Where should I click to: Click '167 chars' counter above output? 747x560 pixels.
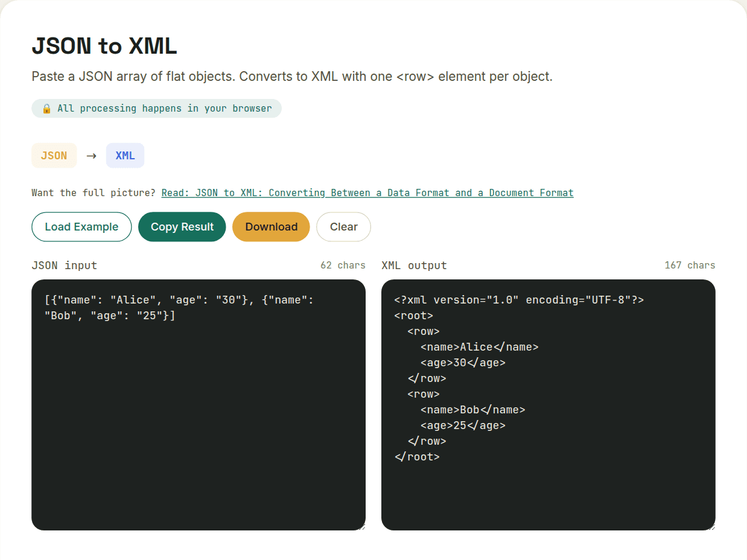tap(690, 266)
